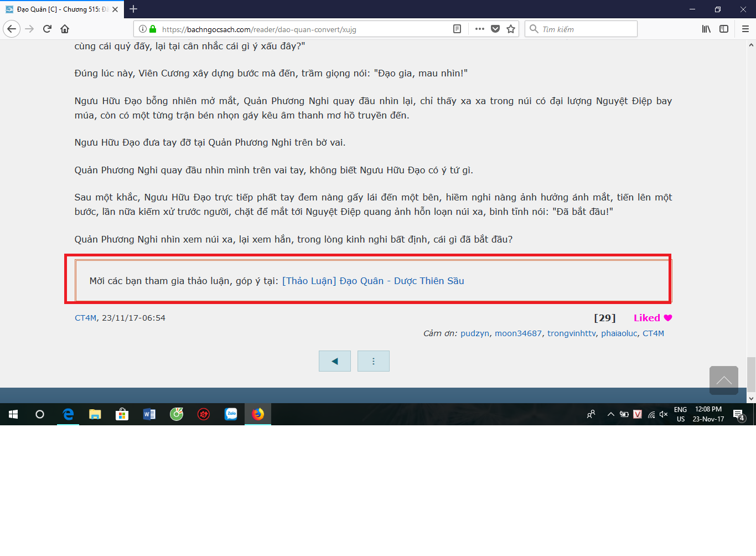756x556 pixels.
Task: Open the chapter list vertical dots button
Action: pos(374,361)
